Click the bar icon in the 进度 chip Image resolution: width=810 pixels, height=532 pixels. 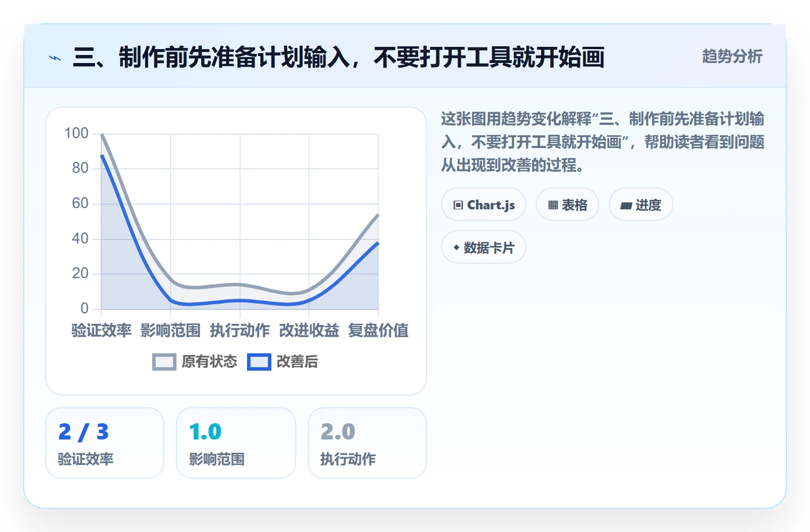pos(626,205)
